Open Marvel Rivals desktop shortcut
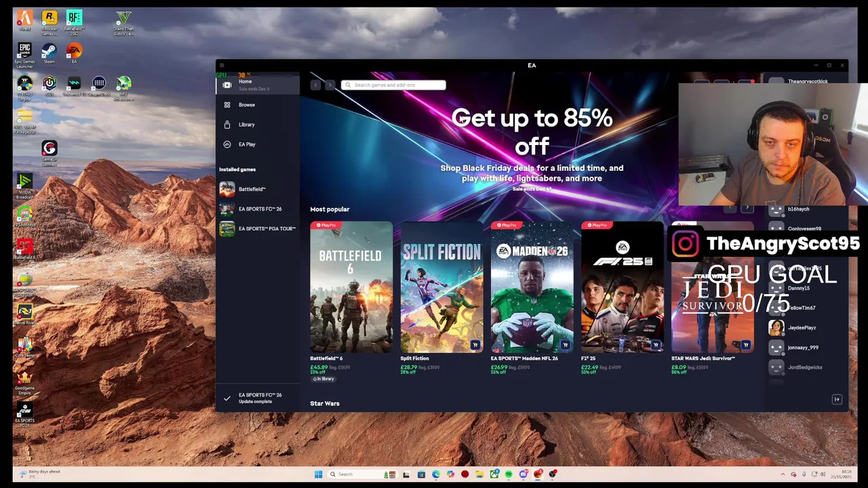 point(24,315)
